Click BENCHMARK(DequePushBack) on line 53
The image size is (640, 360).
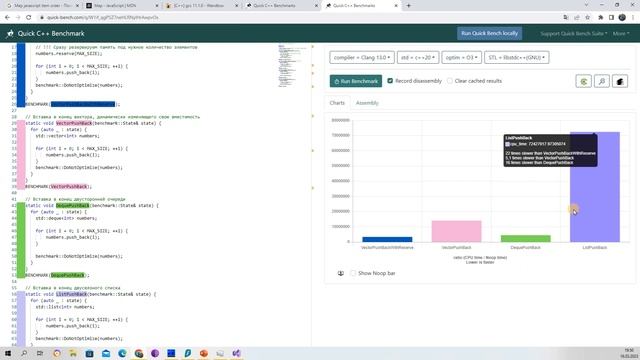pos(57,275)
